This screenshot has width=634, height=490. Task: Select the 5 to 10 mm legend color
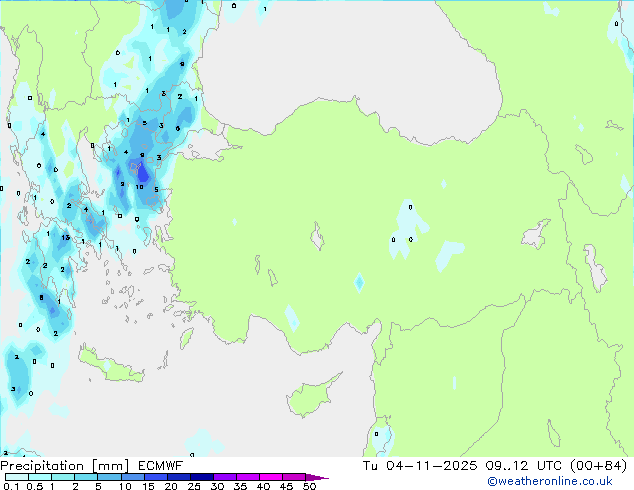coord(109,477)
